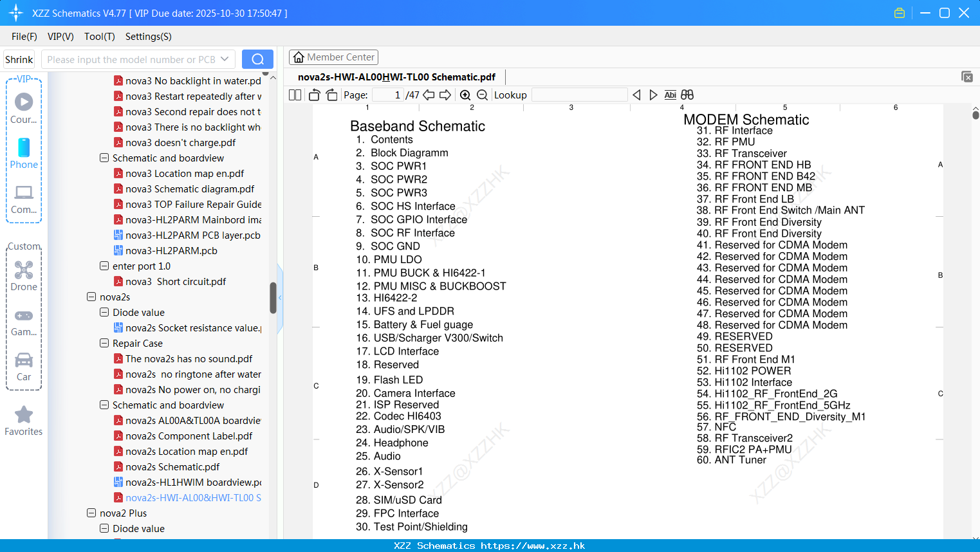
Task: Focus the page number field
Action: (387, 95)
